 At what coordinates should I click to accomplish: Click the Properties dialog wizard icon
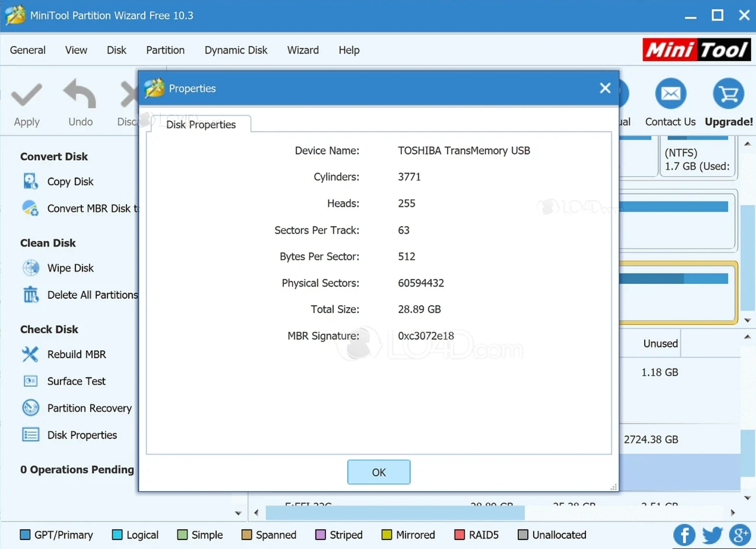(x=155, y=88)
